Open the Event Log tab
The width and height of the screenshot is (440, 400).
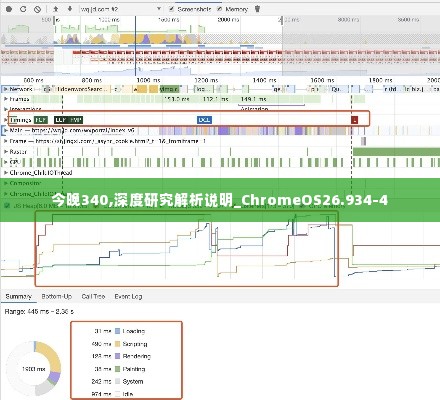tap(128, 296)
